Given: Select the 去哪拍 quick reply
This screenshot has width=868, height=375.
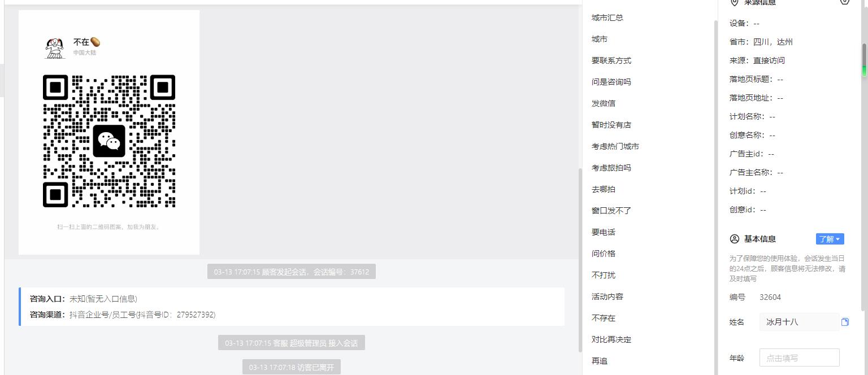Looking at the screenshot, I should point(604,189).
